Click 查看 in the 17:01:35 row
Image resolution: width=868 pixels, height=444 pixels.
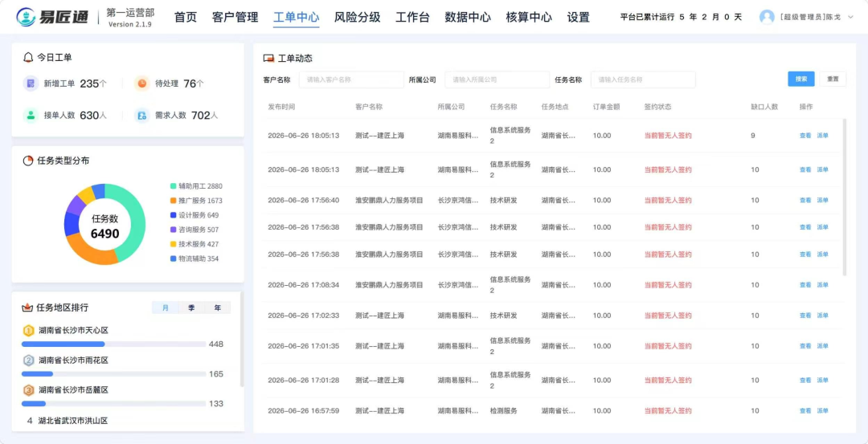[805, 346]
